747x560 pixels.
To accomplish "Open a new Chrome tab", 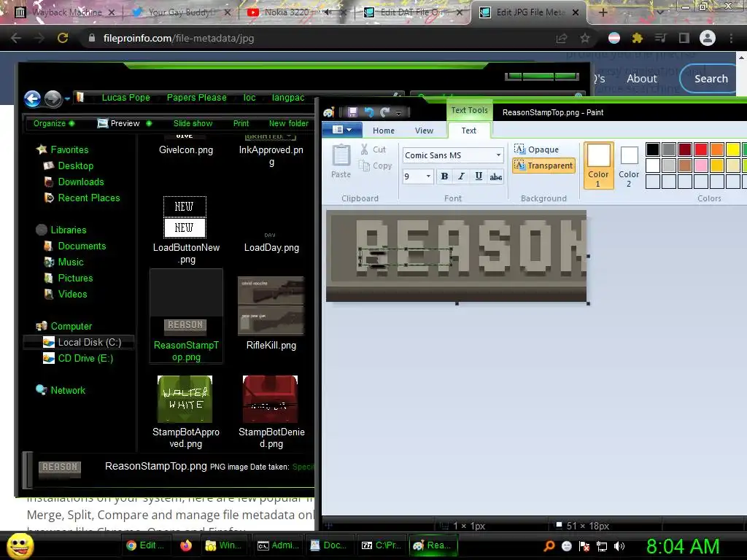I will (603, 12).
